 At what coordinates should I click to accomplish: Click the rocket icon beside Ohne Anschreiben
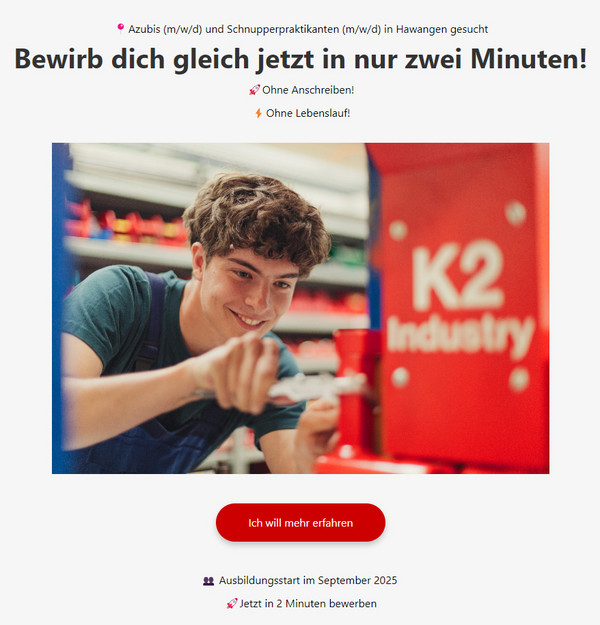tap(254, 90)
